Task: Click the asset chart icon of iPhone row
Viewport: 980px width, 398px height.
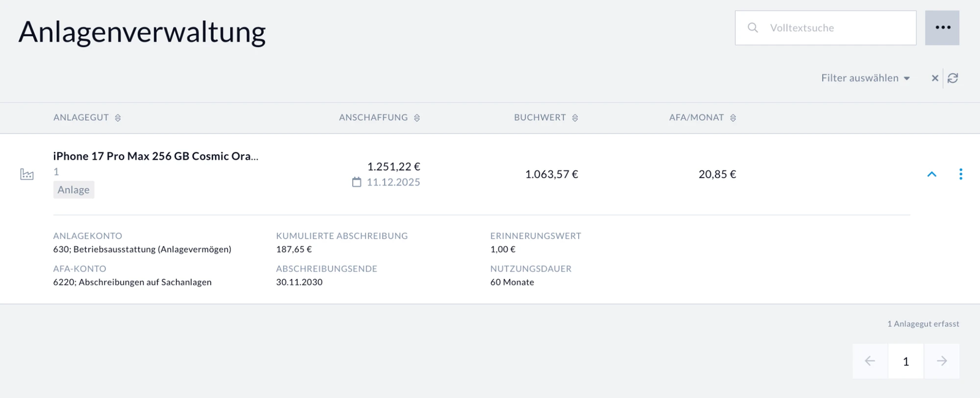Action: click(27, 175)
